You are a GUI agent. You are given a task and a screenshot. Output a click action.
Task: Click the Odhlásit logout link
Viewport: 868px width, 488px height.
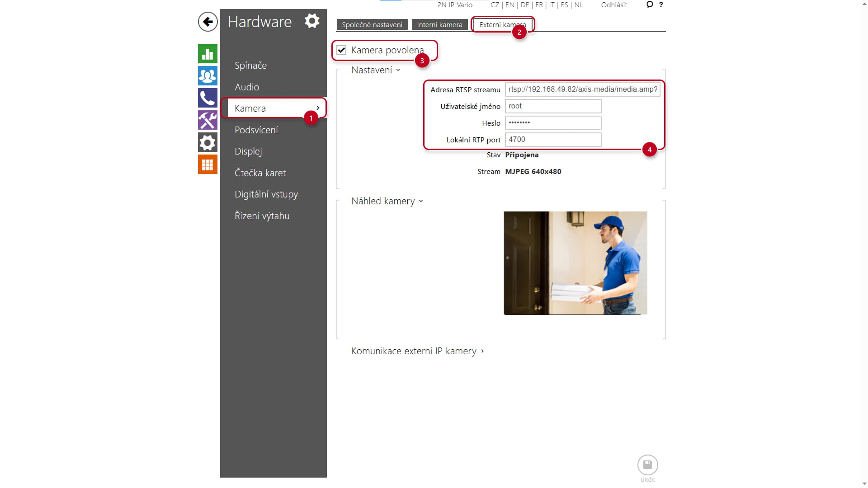(x=614, y=5)
